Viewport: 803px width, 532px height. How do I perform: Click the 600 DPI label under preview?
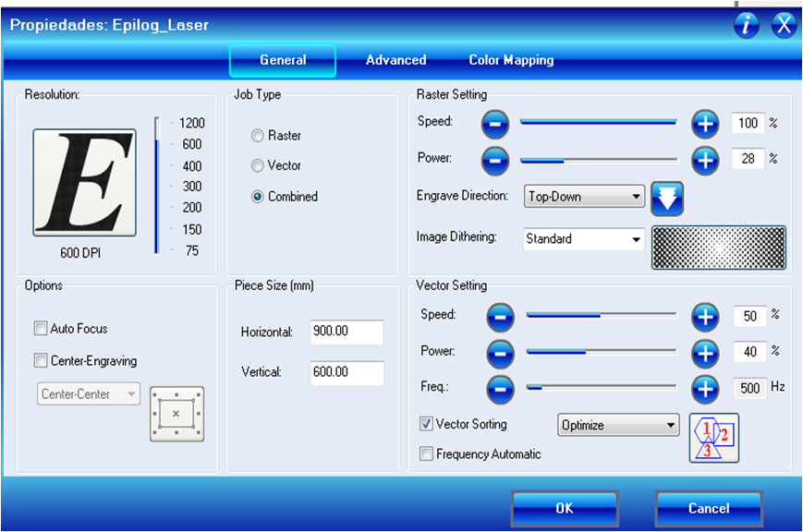(x=80, y=253)
